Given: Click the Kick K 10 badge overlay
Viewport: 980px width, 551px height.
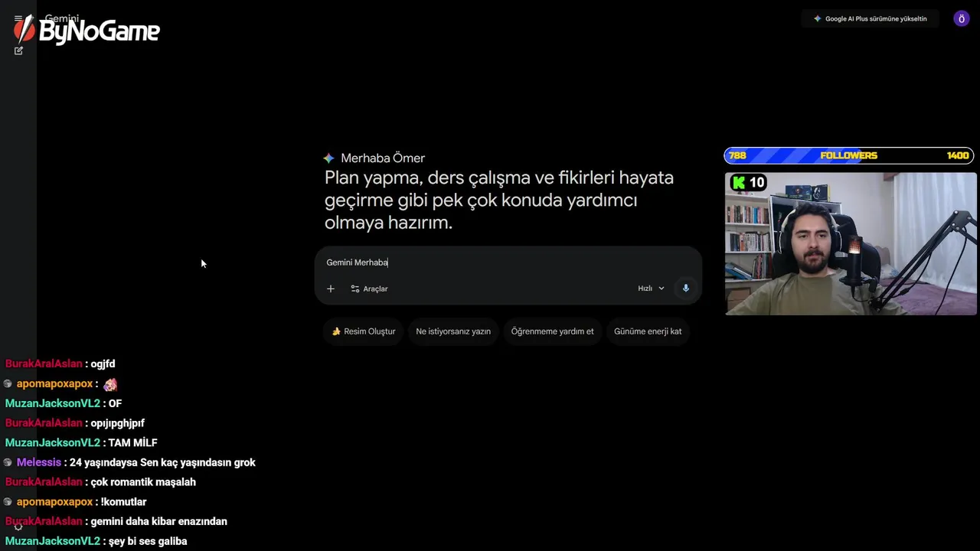Looking at the screenshot, I should tap(748, 182).
